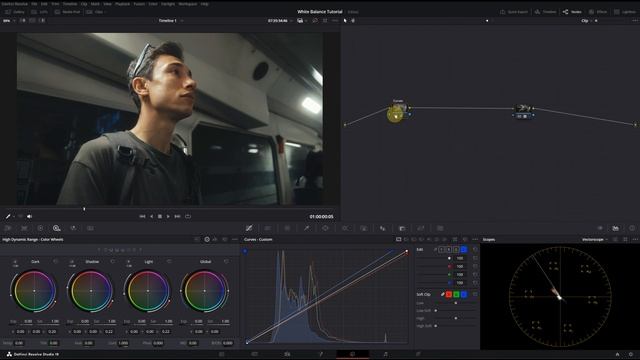
Task: Open the Sizing palette
Action: [421, 228]
